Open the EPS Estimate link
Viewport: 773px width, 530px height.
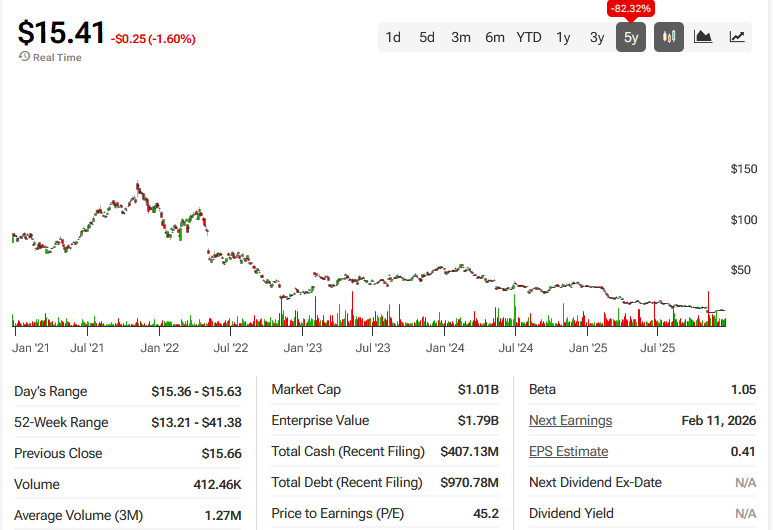pos(568,451)
